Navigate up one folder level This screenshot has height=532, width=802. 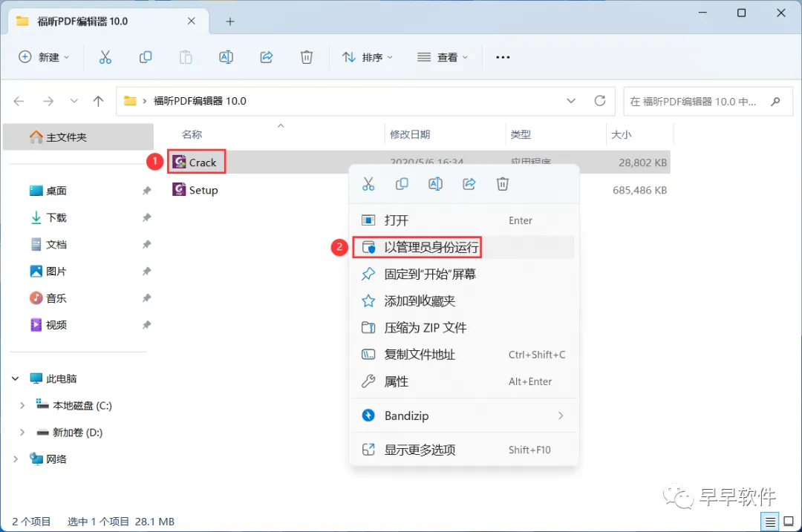[x=98, y=101]
